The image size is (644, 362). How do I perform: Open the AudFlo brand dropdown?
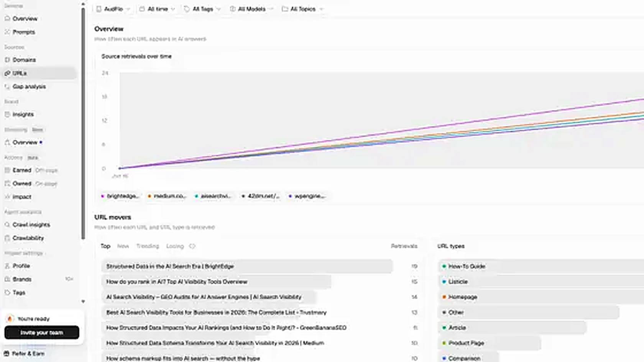coord(113,9)
